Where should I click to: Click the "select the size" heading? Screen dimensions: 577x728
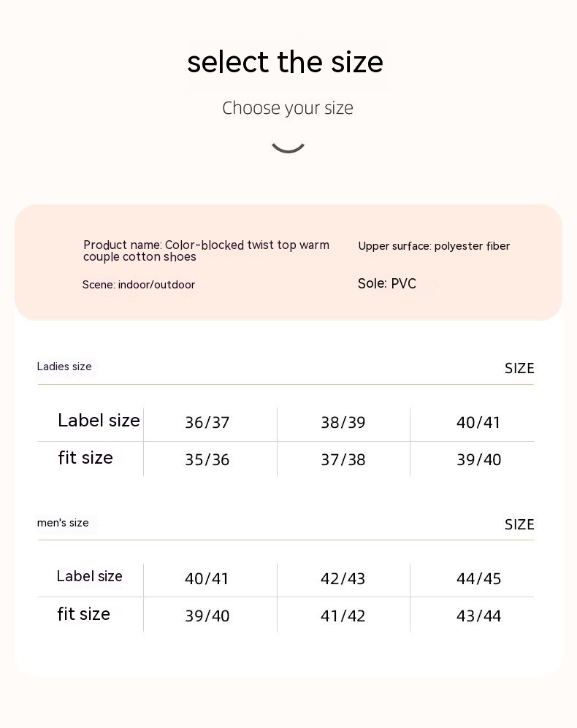tap(285, 62)
